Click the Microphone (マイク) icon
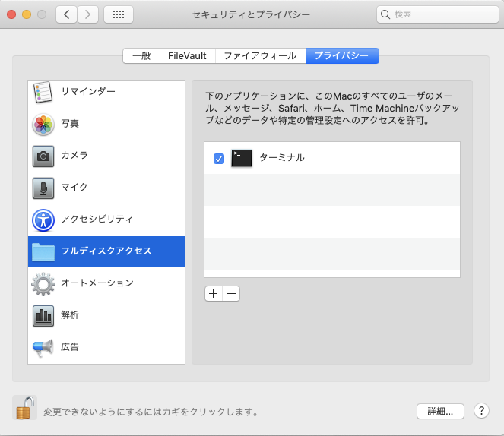 (x=43, y=188)
